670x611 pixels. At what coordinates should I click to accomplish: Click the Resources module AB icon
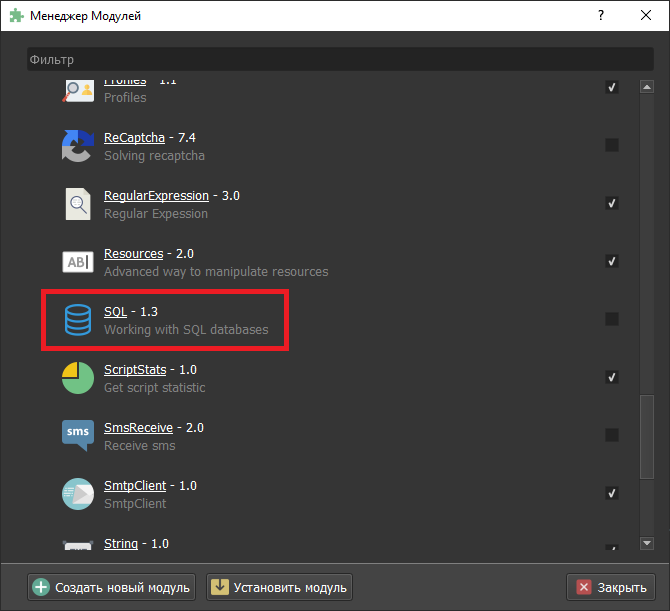[x=77, y=262]
